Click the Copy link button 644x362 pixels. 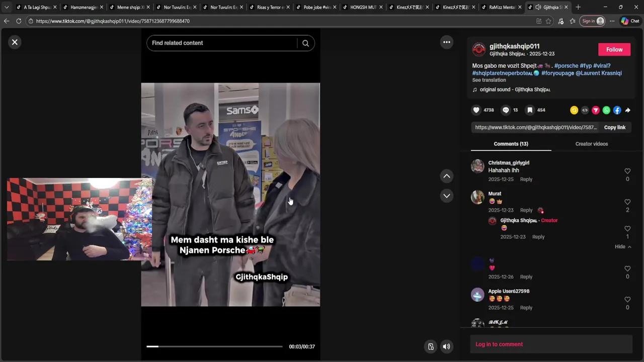click(x=614, y=128)
